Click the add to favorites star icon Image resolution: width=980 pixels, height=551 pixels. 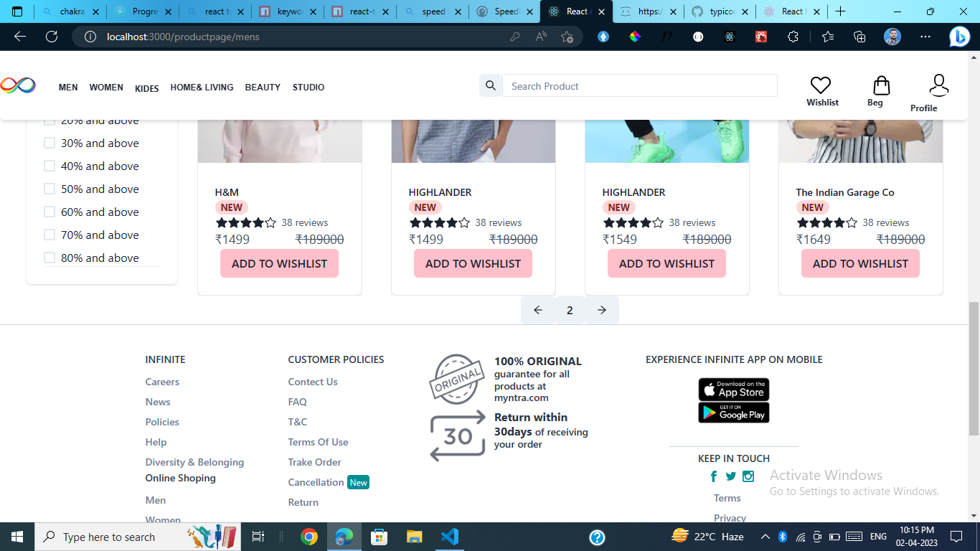567,37
